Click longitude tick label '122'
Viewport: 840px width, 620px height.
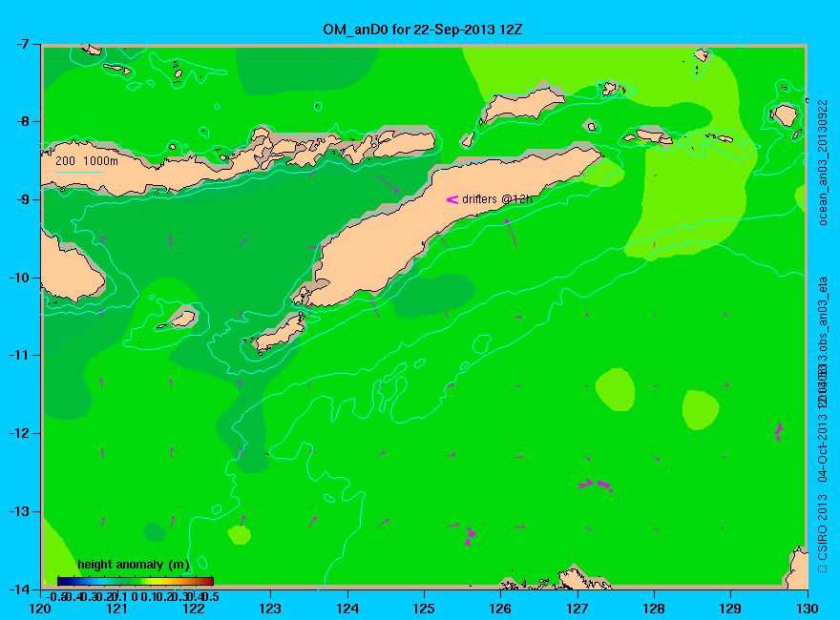(x=194, y=609)
